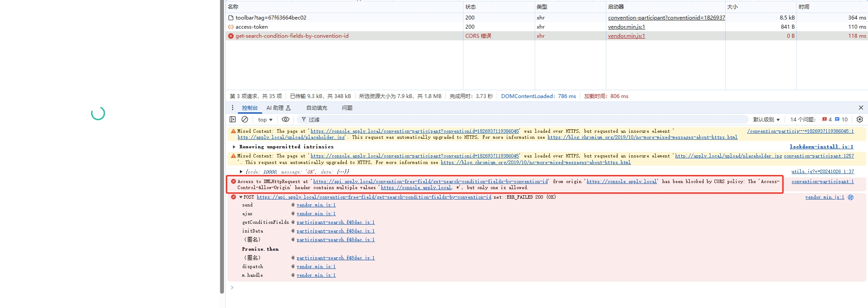Open the 自动填充 tab
868x308 pixels.
tap(316, 108)
